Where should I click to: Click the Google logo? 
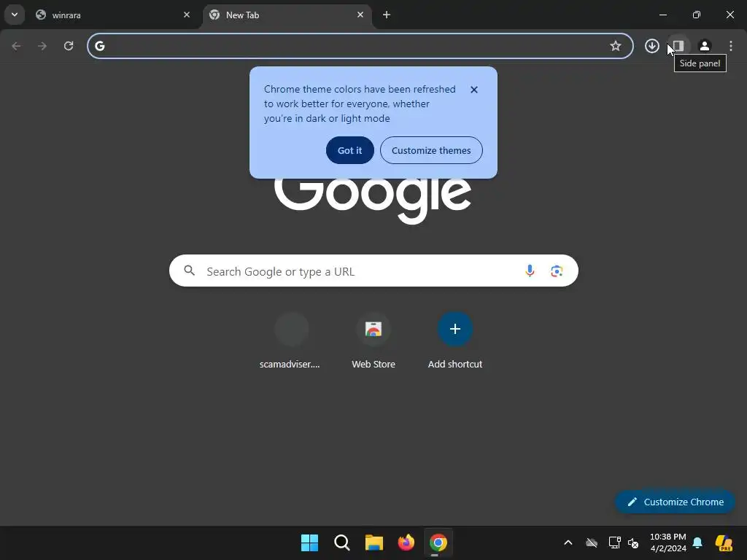[373, 200]
